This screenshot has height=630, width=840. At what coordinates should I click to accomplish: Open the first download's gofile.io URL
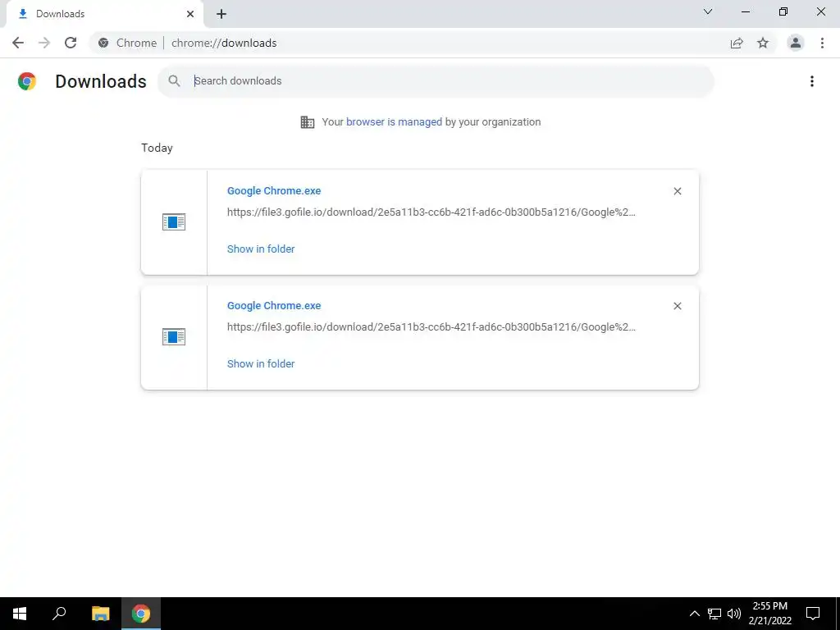[x=431, y=212]
